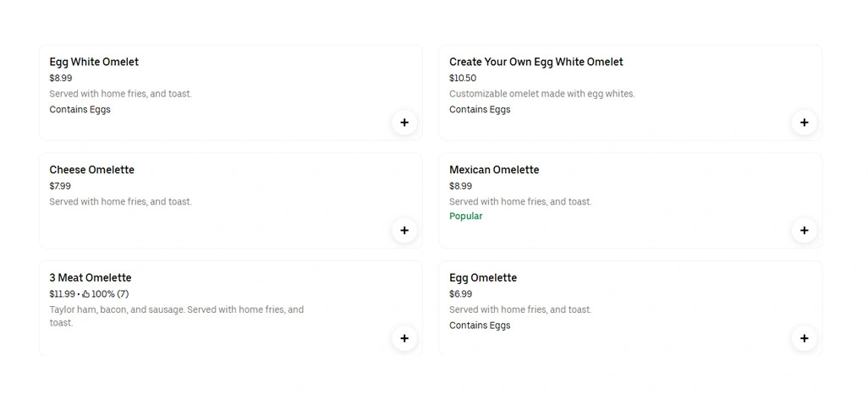Click the $7.99 Cheese Omelette price
The image size is (868, 394).
point(60,186)
